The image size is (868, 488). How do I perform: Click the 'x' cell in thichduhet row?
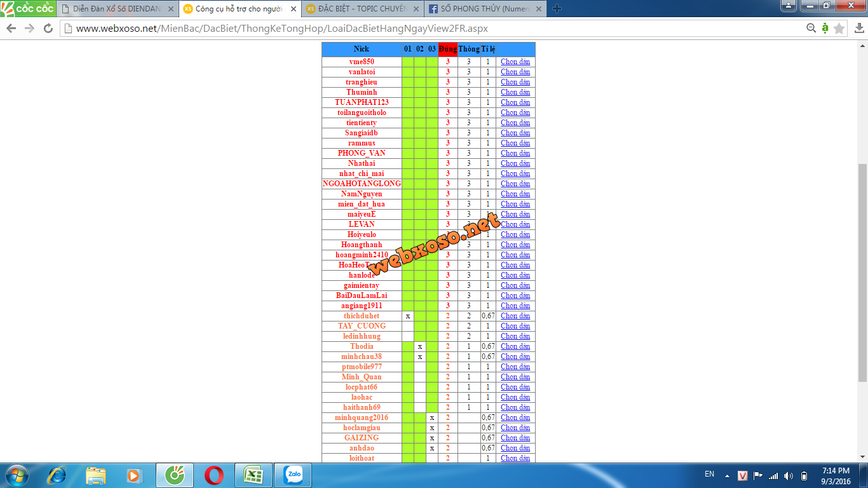pyautogui.click(x=408, y=316)
